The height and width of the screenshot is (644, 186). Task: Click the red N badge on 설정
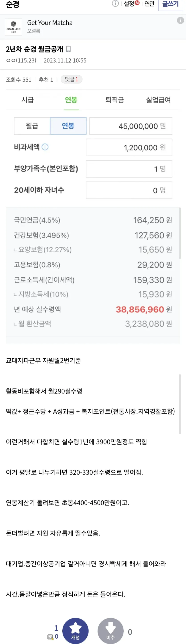pyautogui.click(x=137, y=3)
